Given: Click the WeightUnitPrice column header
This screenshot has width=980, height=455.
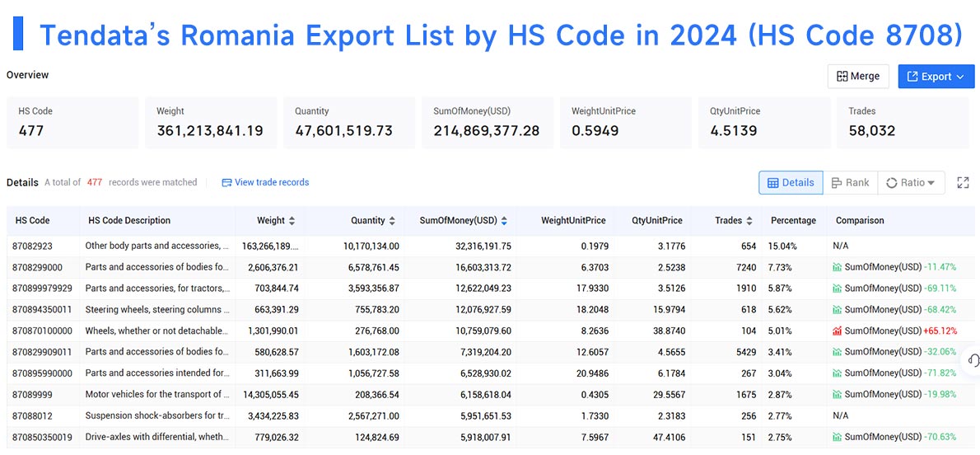Looking at the screenshot, I should pyautogui.click(x=573, y=221).
